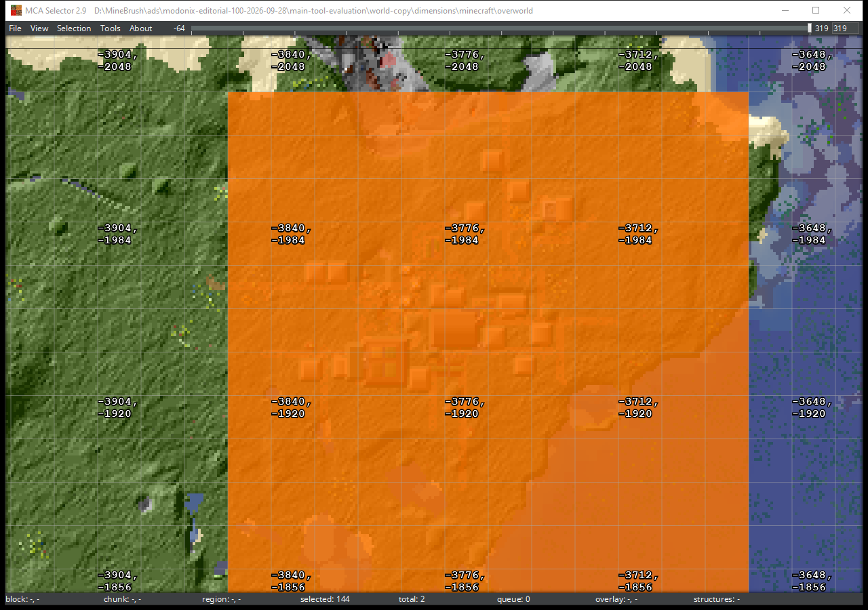Viewport: 868px width, 610px height.
Task: Close the MCA Selector window
Action: pos(847,10)
